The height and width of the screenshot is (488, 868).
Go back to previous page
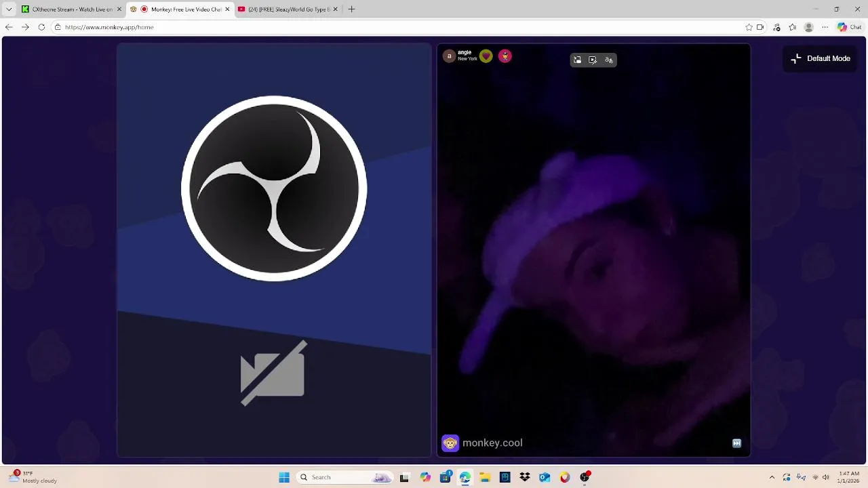click(x=9, y=27)
